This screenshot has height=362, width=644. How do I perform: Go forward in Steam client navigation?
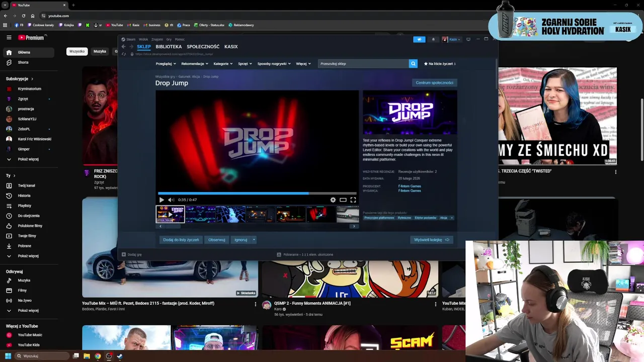pyautogui.click(x=131, y=47)
